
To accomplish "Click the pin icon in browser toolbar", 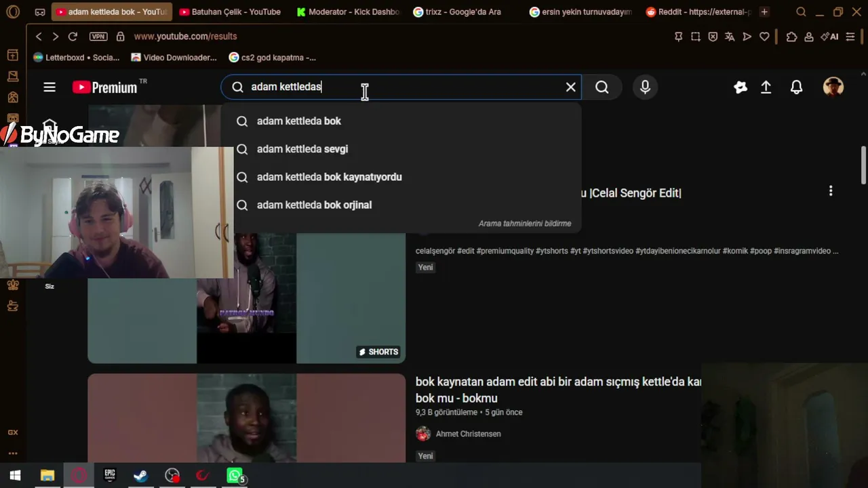I will click(x=678, y=37).
